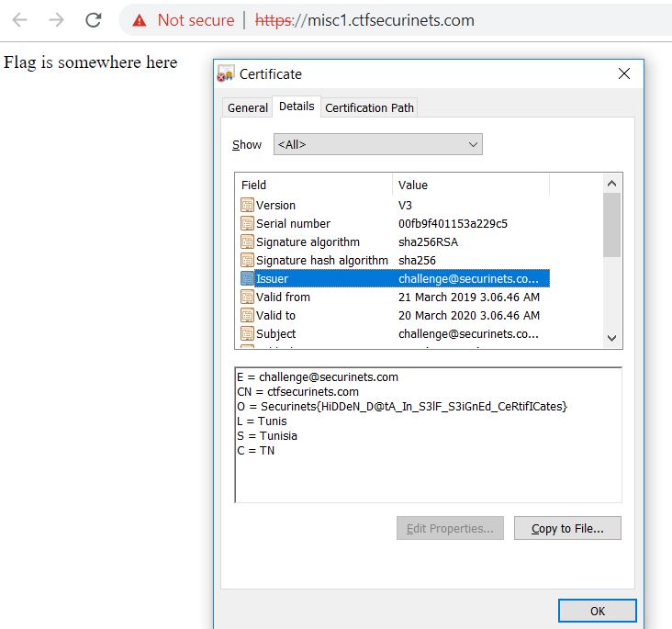The width and height of the screenshot is (672, 629).
Task: Open the Show <All> dropdown
Action: 378,144
